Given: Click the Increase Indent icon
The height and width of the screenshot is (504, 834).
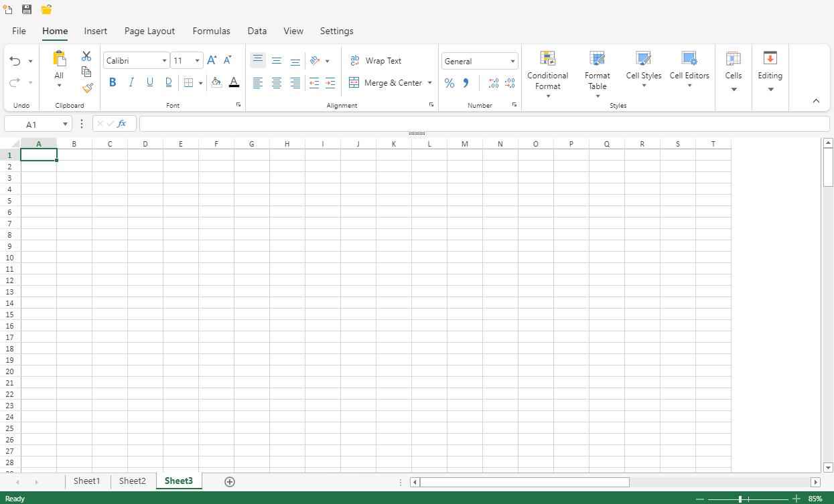Looking at the screenshot, I should [330, 83].
